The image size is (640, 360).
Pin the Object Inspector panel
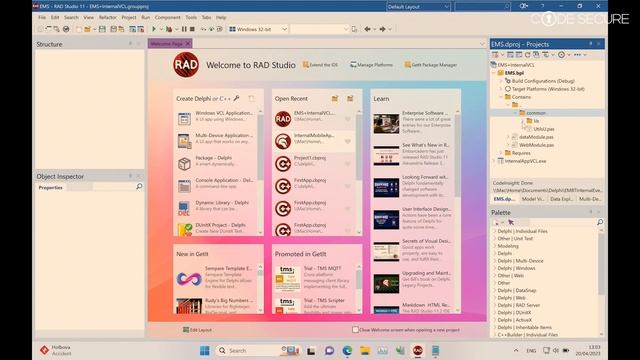click(x=131, y=176)
